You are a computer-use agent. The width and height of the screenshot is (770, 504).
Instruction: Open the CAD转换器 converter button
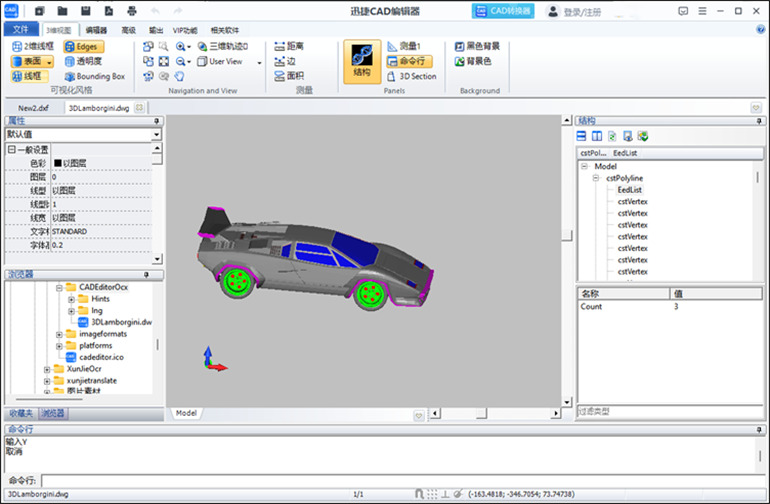click(x=502, y=11)
